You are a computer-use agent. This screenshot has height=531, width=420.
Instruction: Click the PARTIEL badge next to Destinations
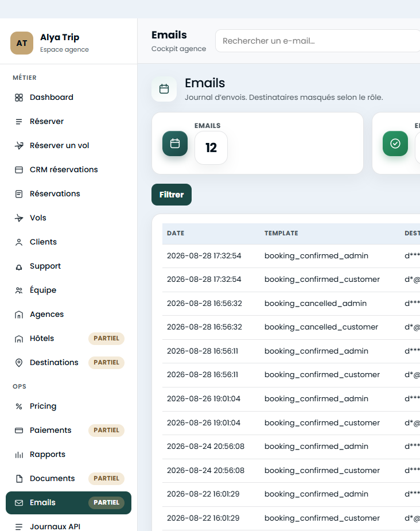(x=106, y=363)
